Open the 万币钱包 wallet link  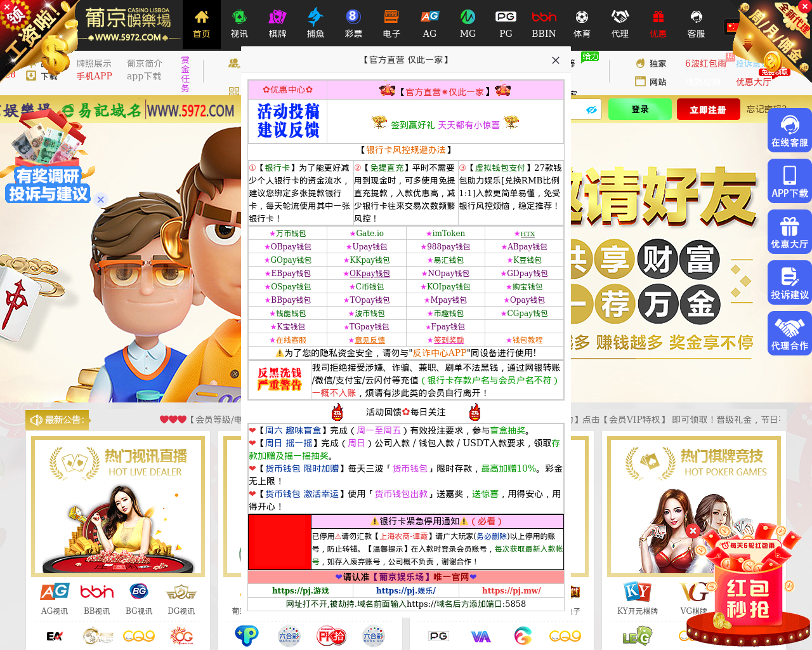[x=287, y=234]
